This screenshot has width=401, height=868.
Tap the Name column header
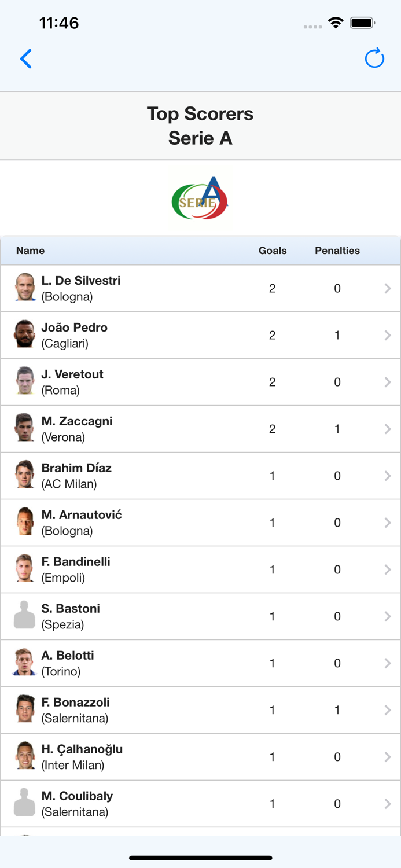[x=30, y=251]
